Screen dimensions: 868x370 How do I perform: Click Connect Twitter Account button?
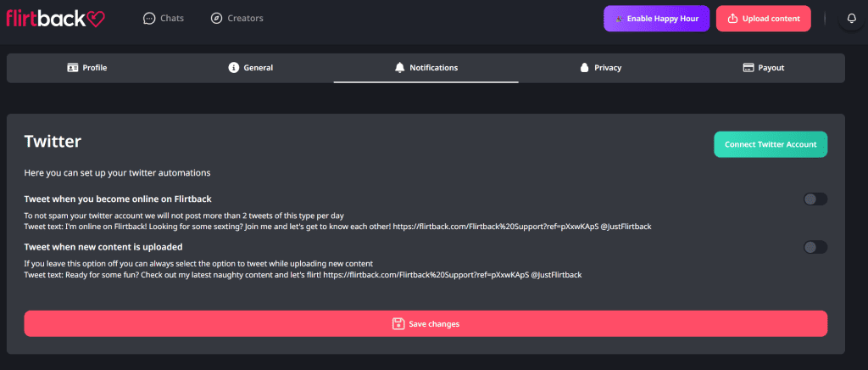click(x=771, y=144)
